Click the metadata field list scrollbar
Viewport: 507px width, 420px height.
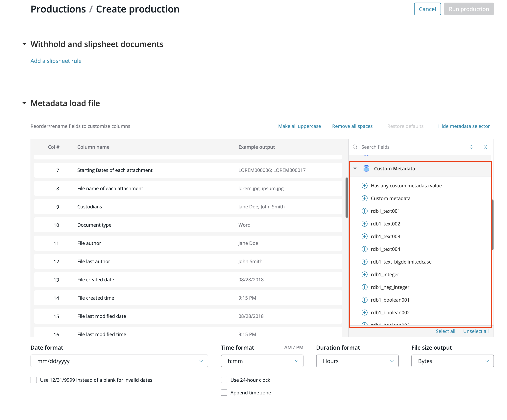(x=492, y=224)
